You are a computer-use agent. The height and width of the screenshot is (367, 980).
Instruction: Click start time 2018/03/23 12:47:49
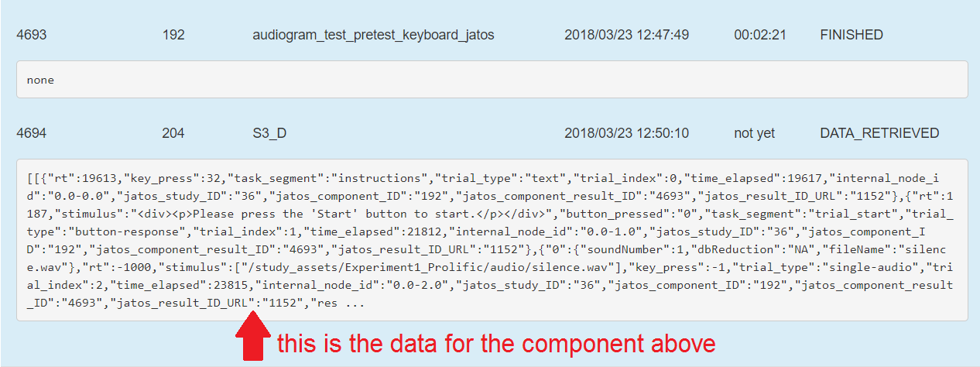point(626,35)
